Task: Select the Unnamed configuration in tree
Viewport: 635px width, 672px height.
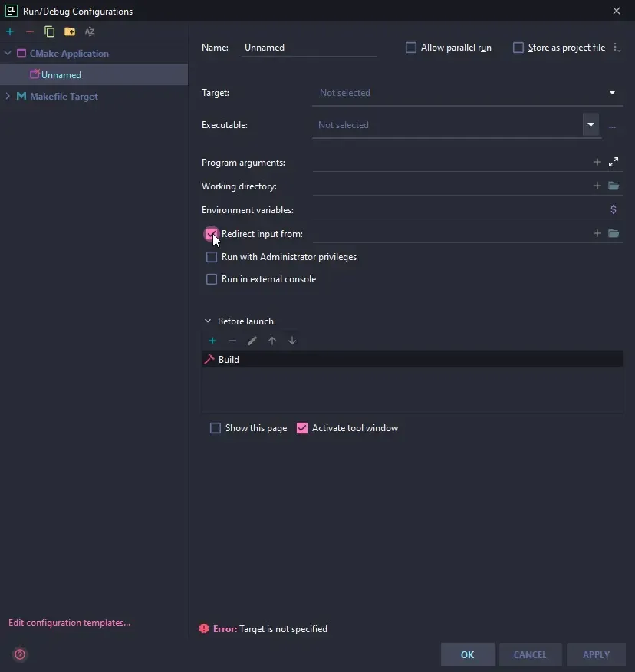Action: pos(61,75)
